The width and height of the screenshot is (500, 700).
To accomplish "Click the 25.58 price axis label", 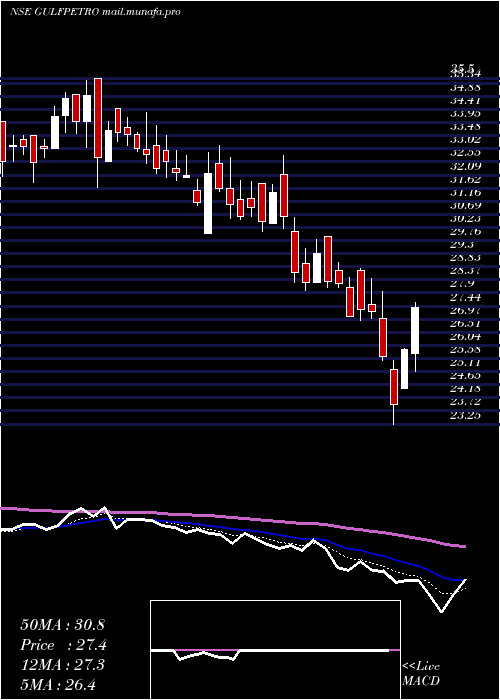I will [x=467, y=350].
